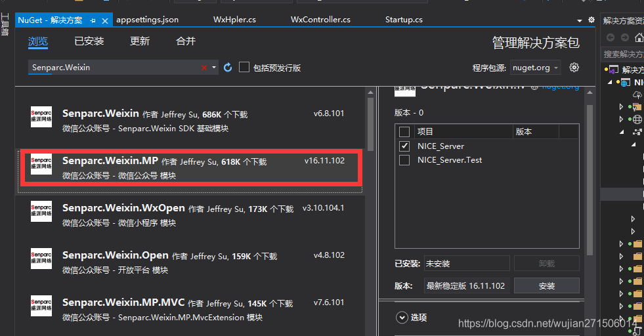Open the document tab overflow dropdown
The height and width of the screenshot is (336, 644).
580,20
